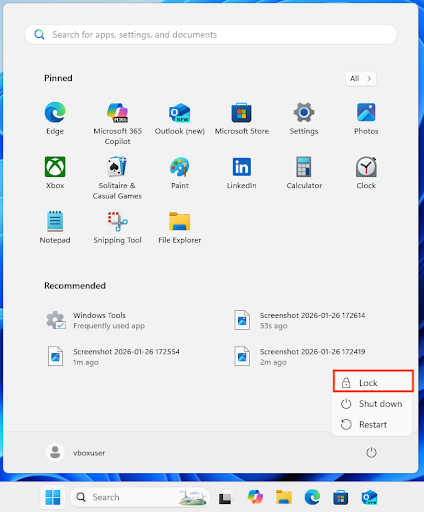Open the Clock app
Image resolution: width=424 pixels, height=512 pixels.
click(x=366, y=173)
